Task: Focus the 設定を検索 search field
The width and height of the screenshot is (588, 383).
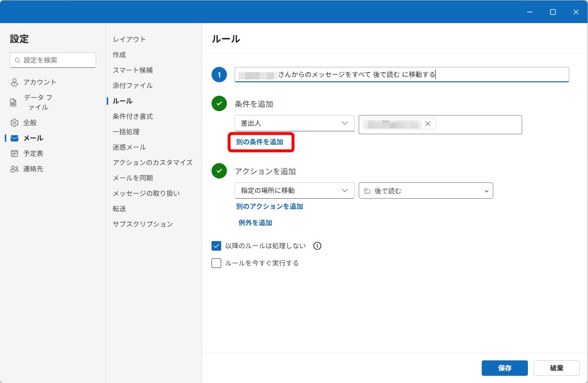Action: (x=53, y=60)
